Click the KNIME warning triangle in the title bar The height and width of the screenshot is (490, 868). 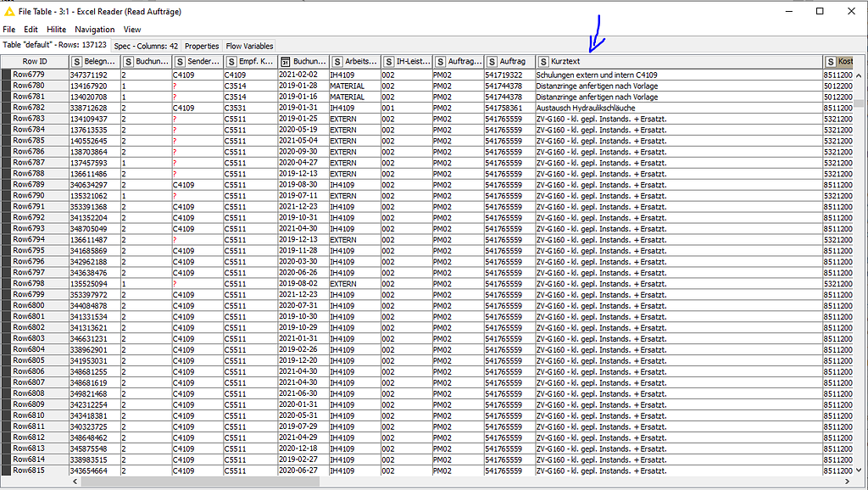pos(8,11)
